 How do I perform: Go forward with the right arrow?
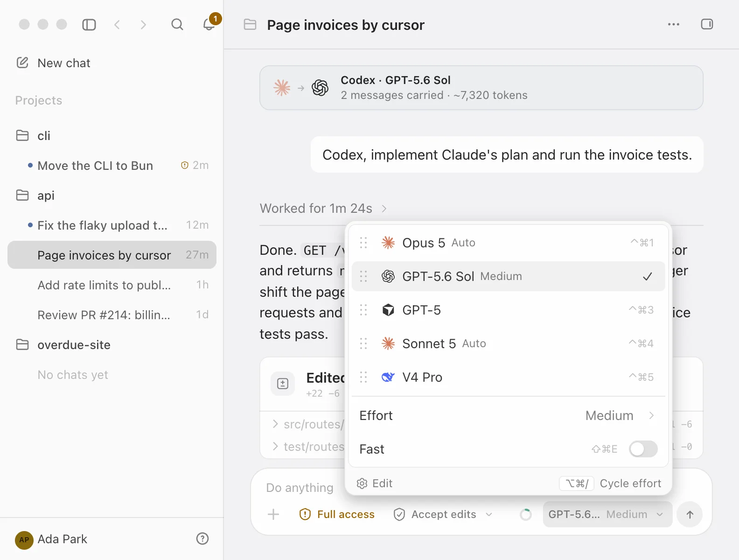pyautogui.click(x=143, y=24)
